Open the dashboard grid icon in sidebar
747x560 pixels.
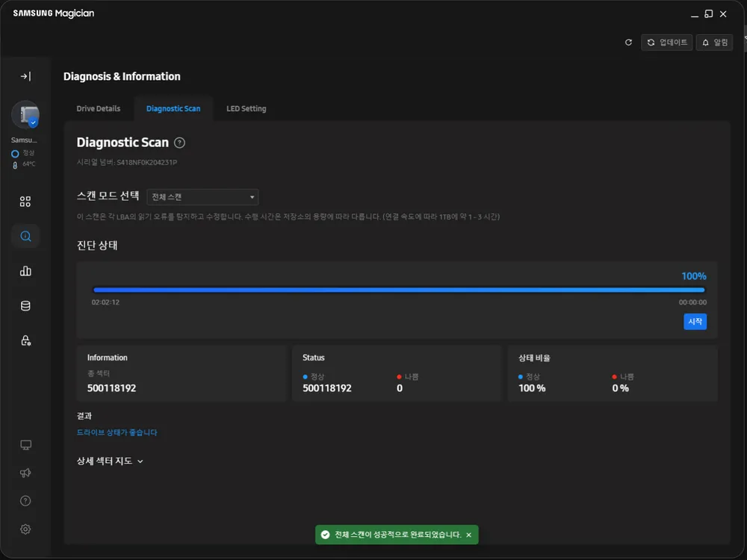pos(25,202)
